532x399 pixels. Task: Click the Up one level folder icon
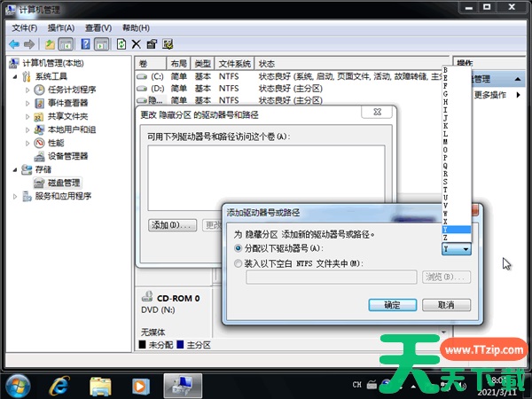coord(50,43)
